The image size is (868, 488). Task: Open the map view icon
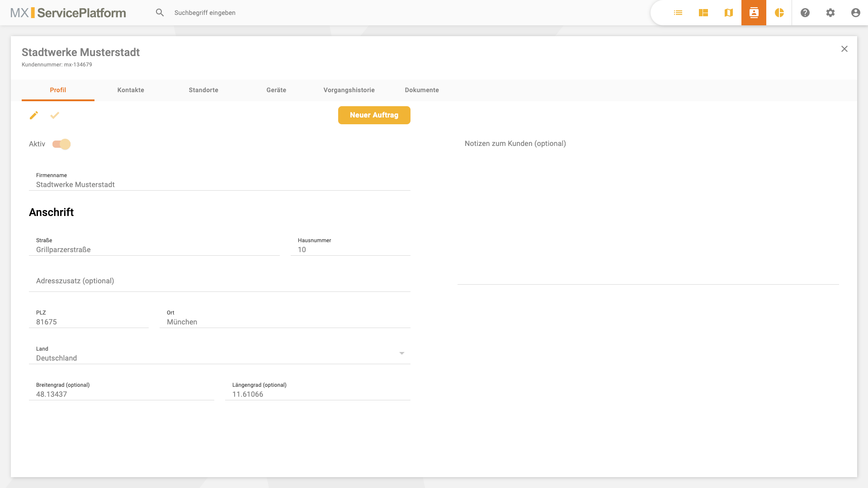pyautogui.click(x=729, y=13)
